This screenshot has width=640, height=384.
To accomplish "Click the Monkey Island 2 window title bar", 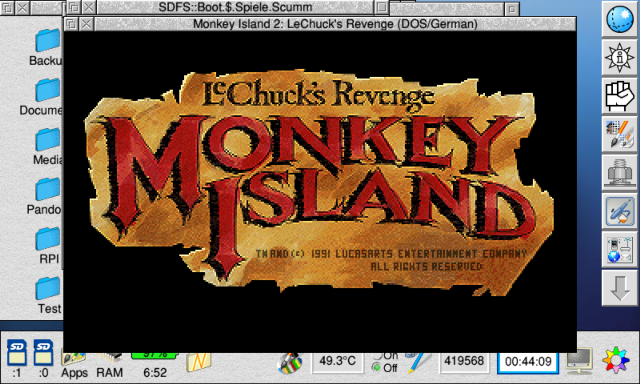I will coord(335,24).
